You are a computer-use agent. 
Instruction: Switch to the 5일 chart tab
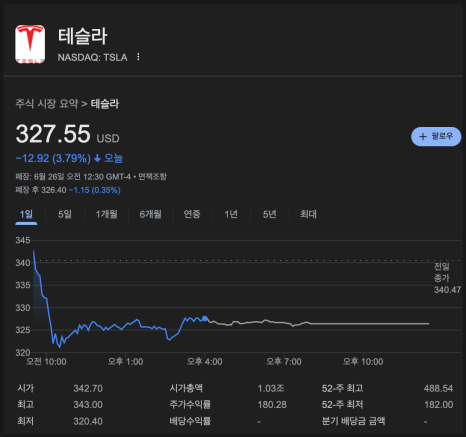click(65, 214)
